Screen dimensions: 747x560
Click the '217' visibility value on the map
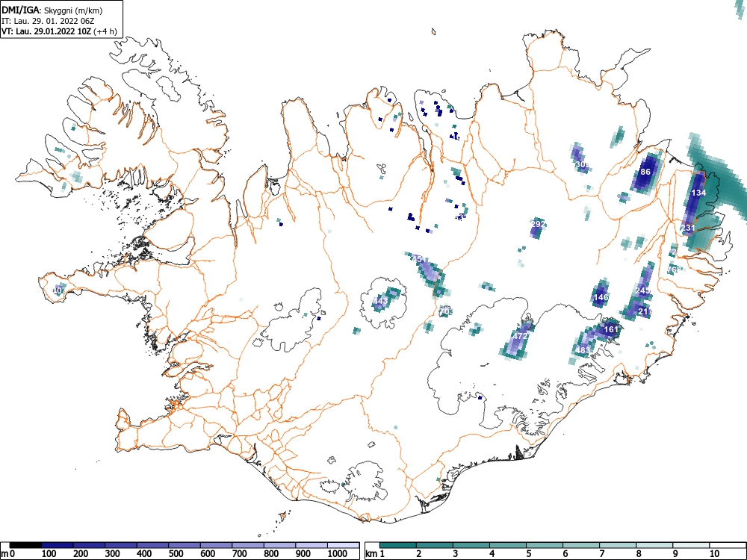[x=645, y=312]
